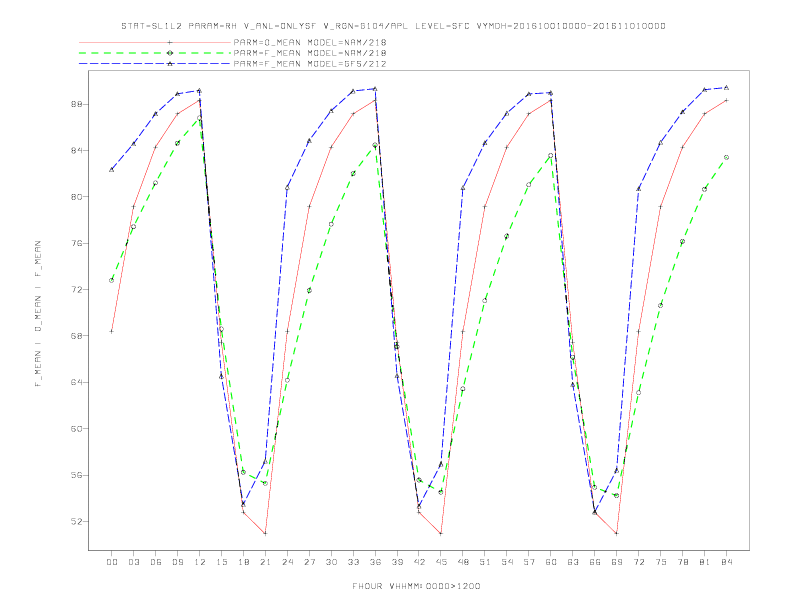
Task: Click blue triangle data point at hour 84
Action: 726,88
